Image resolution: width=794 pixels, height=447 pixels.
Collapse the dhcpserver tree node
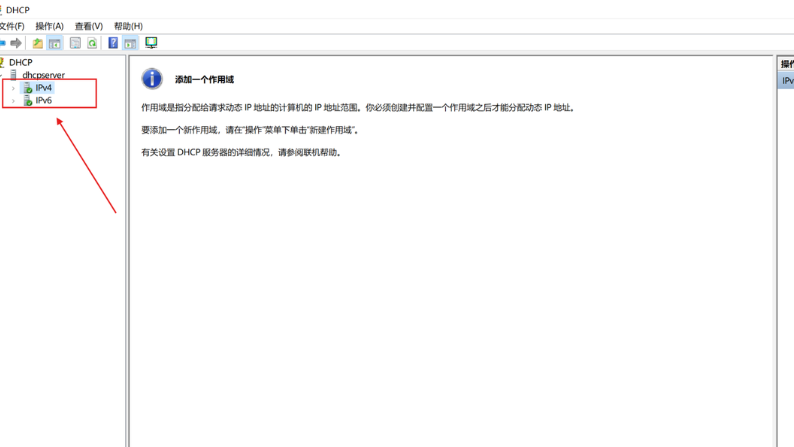click(3, 75)
